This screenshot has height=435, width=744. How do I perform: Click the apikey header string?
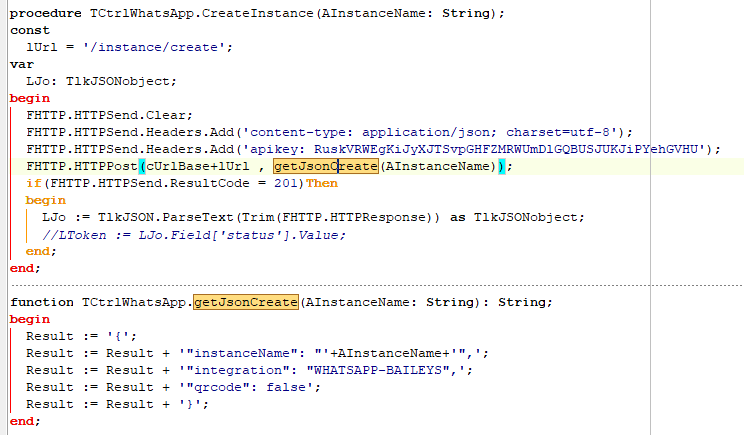pos(474,149)
